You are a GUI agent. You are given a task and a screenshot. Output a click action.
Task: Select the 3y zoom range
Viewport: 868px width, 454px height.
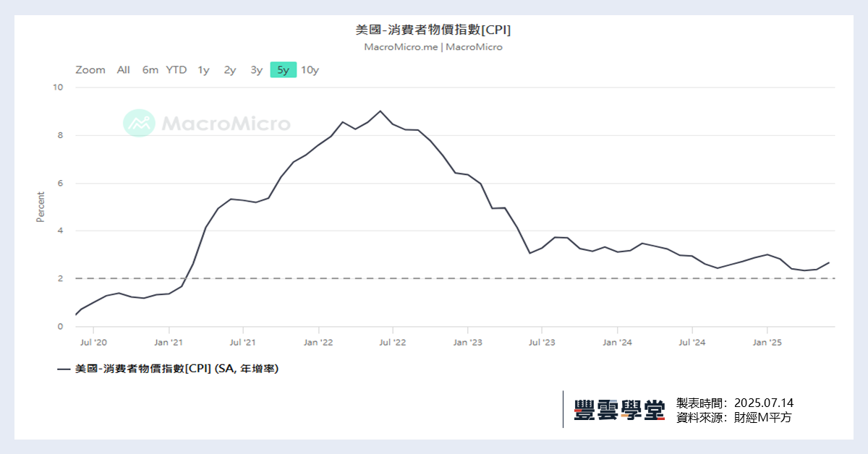tap(257, 70)
